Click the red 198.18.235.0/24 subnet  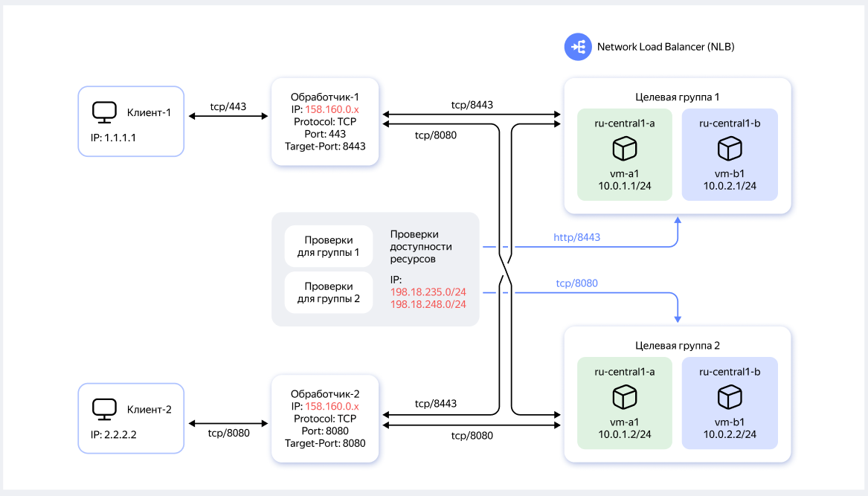(428, 292)
